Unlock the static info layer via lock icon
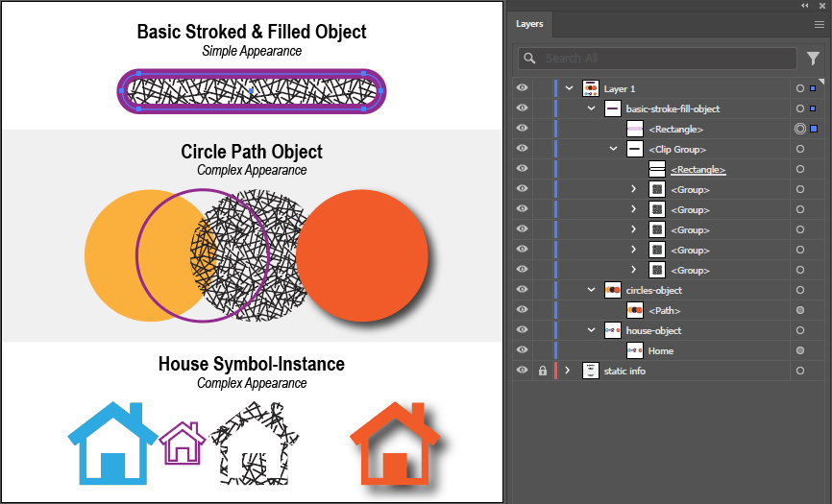 [543, 371]
